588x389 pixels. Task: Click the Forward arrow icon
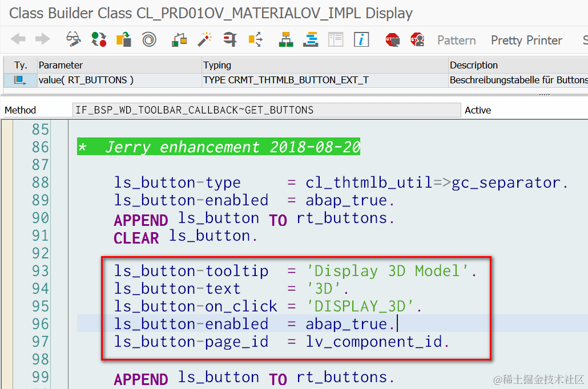pyautogui.click(x=43, y=39)
